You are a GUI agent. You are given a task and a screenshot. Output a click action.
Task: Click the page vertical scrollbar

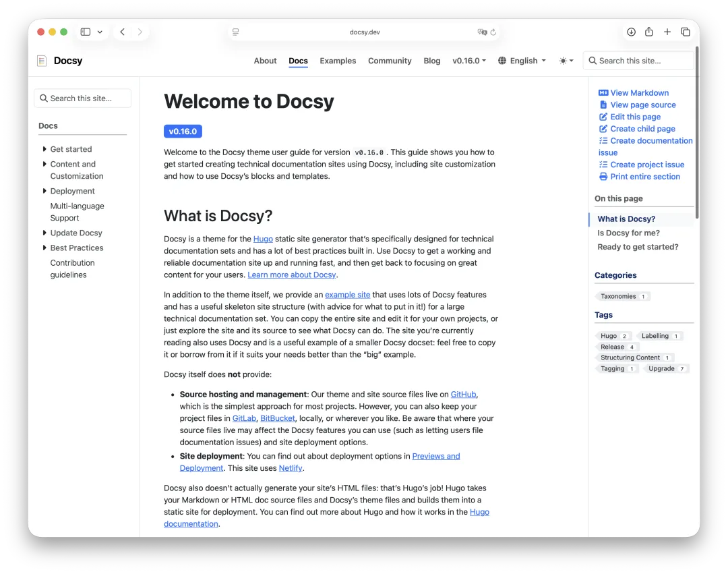click(x=698, y=132)
